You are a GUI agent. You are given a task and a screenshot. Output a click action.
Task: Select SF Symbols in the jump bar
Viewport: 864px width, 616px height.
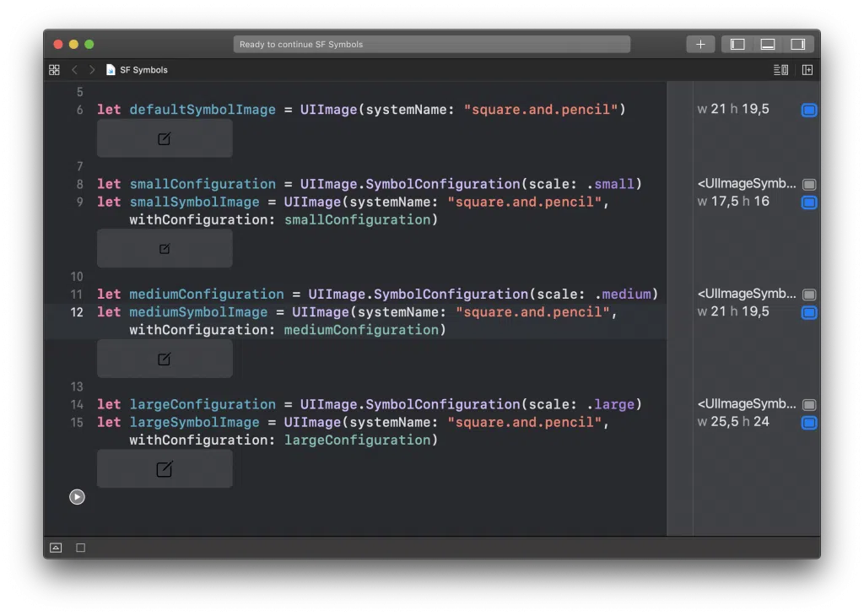click(x=137, y=70)
